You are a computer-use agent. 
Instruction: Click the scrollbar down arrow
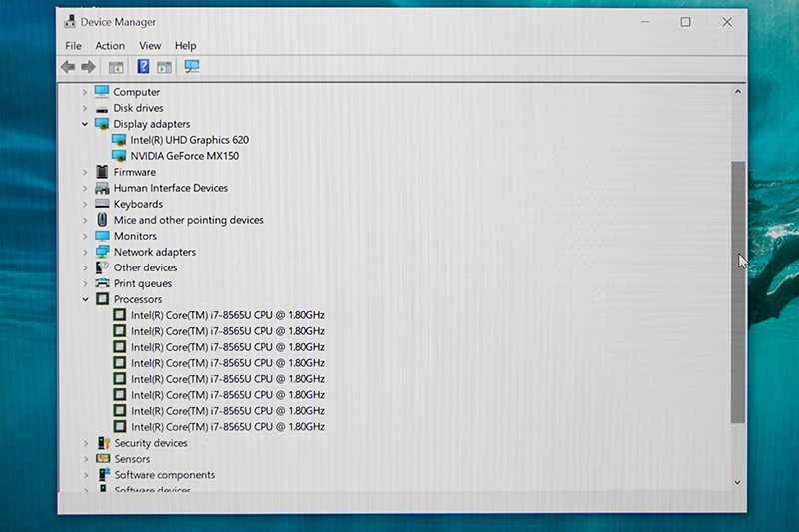(x=737, y=482)
